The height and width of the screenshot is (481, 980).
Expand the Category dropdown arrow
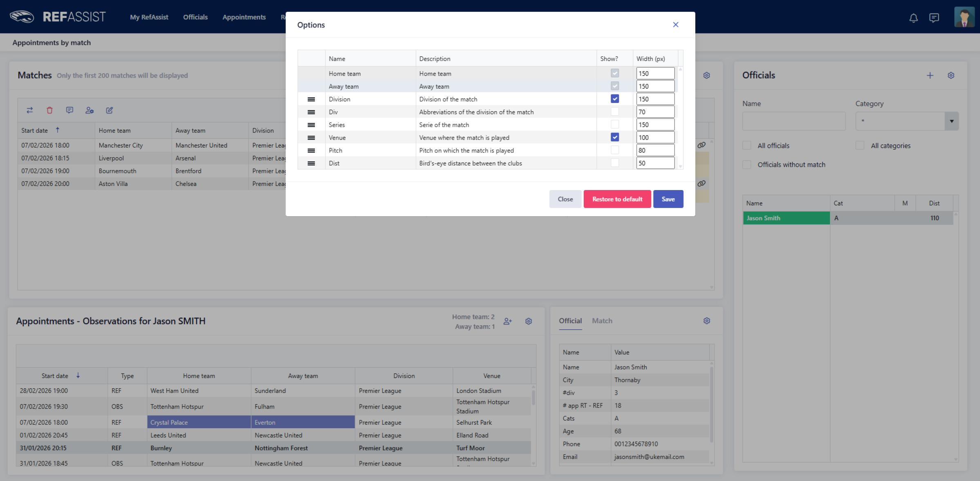coord(951,121)
